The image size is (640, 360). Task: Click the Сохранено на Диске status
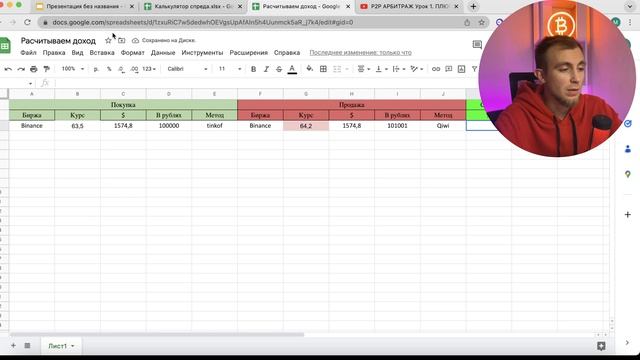click(x=164, y=40)
